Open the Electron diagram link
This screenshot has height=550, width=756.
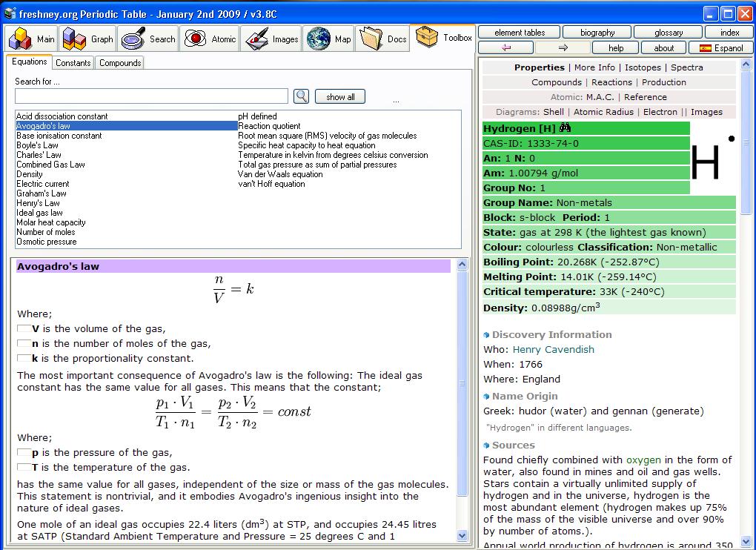click(660, 112)
